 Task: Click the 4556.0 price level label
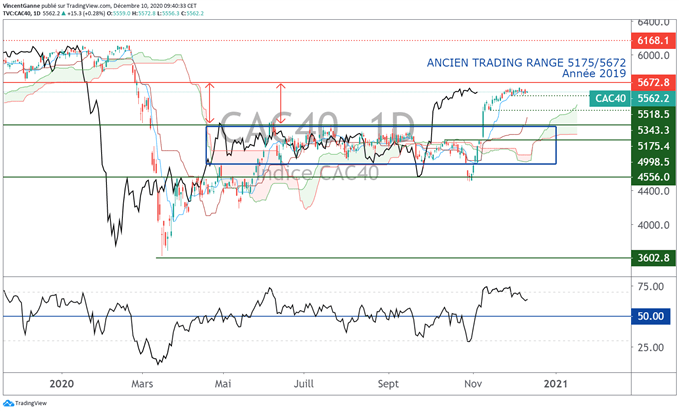tap(653, 177)
